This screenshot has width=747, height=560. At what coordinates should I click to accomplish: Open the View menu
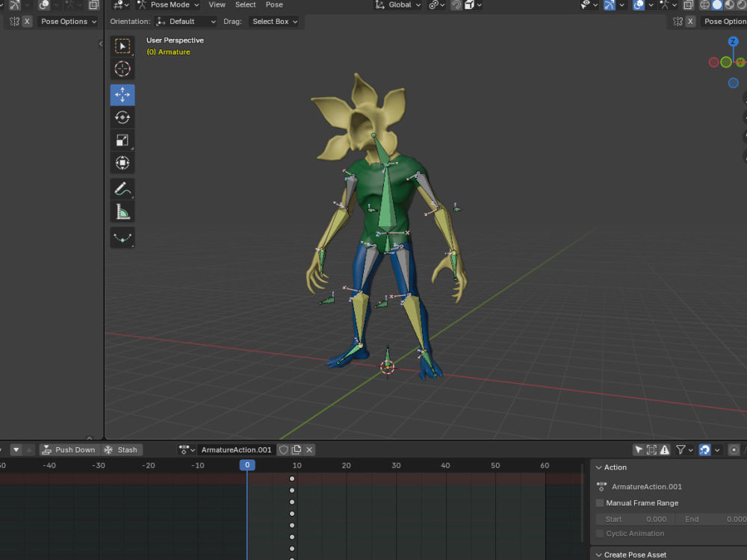coord(217,4)
